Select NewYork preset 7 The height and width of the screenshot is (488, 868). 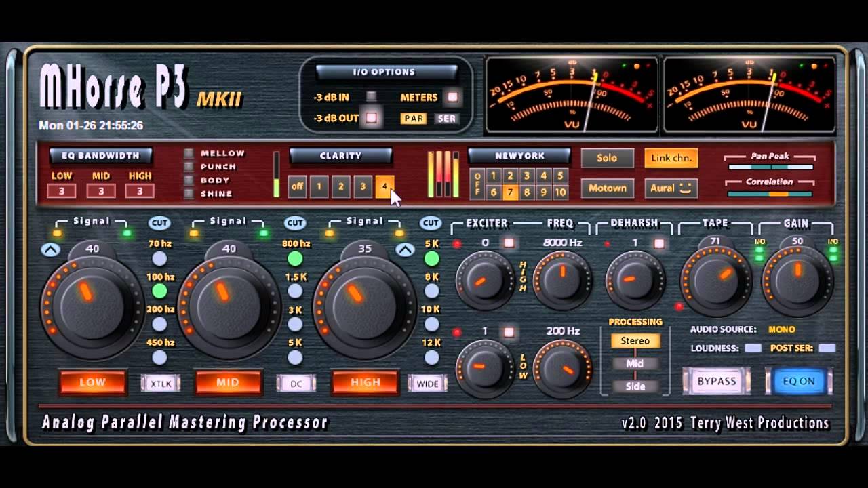tap(510, 192)
